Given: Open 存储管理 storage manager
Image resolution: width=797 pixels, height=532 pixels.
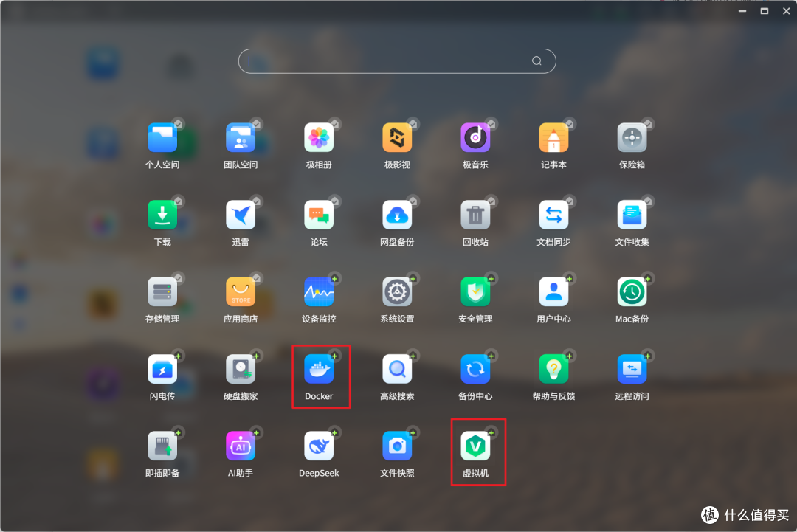Looking at the screenshot, I should 162,292.
